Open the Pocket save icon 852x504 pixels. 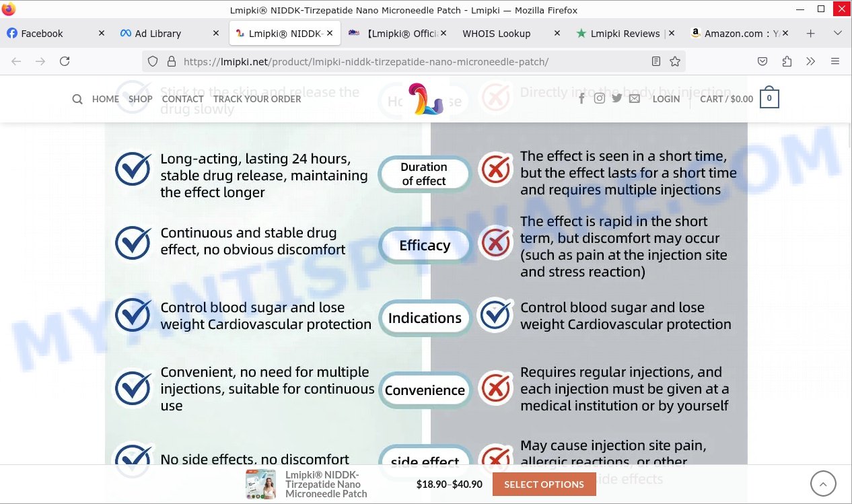pos(762,61)
